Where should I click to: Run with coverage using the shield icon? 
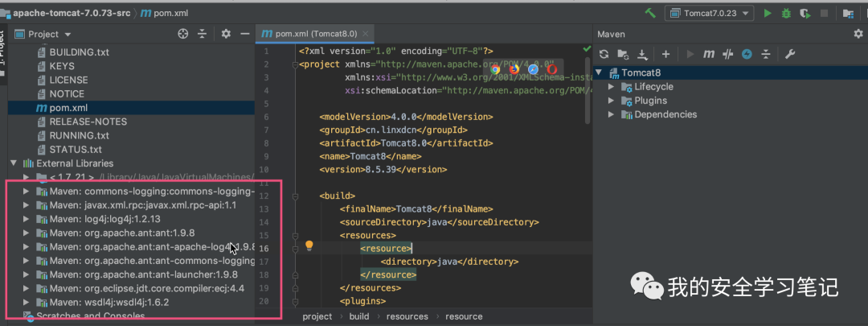pos(805,14)
